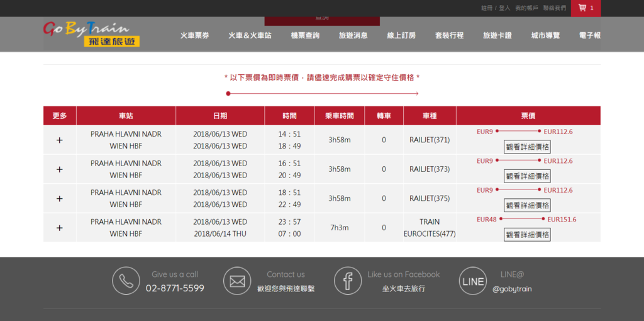Image resolution: width=644 pixels, height=321 pixels.
Task: Click departure time 16 : 51
Action: point(289,164)
